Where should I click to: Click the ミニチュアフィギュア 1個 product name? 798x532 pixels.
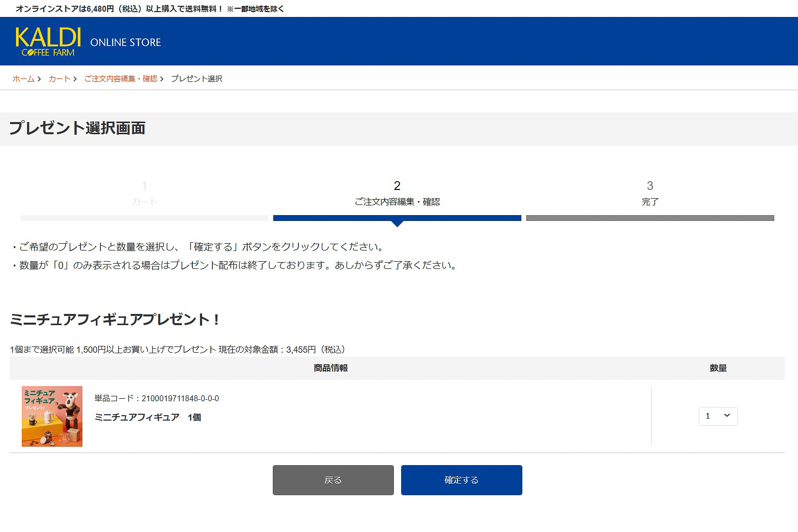tap(148, 417)
